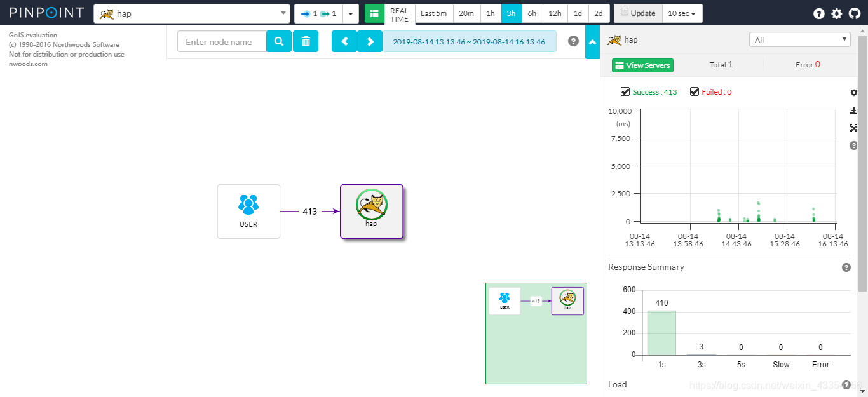The image size is (868, 397).
Task: Select the USER node
Action: click(x=248, y=212)
